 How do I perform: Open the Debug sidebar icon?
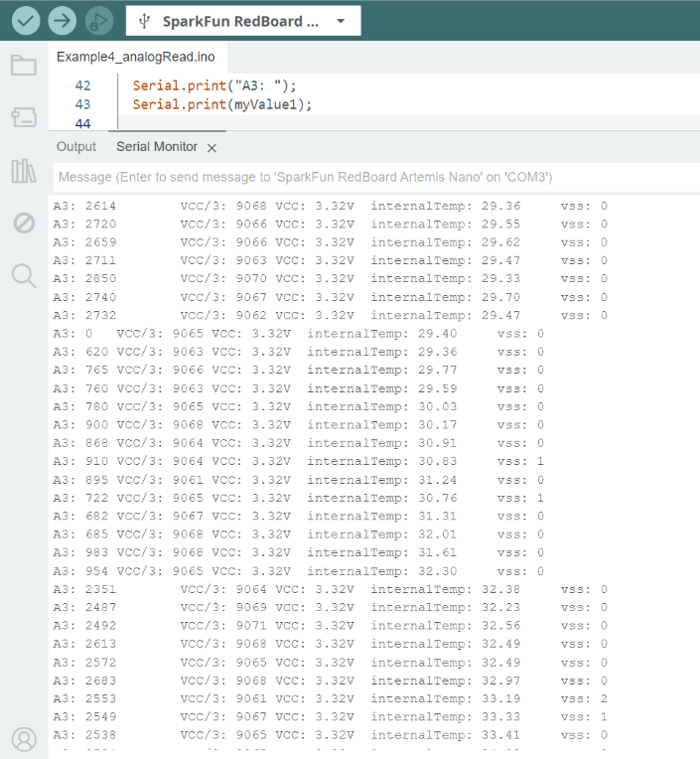[24, 224]
